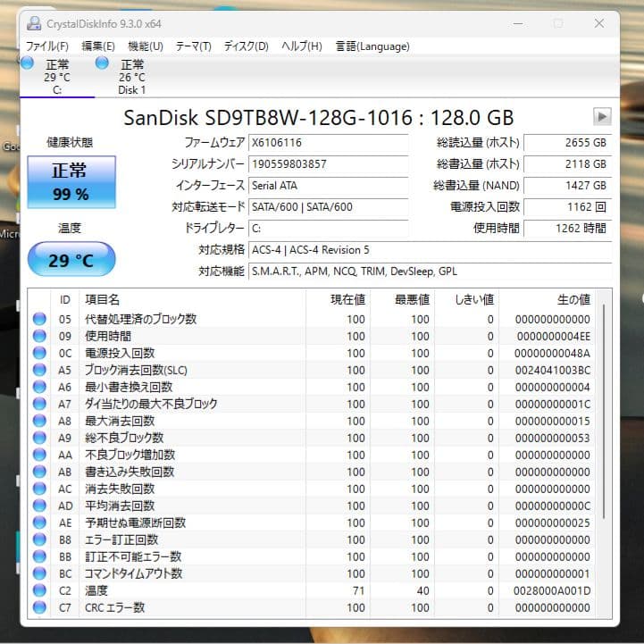644x644 pixels.
Task: Click the serial number field 190559803857
Action: coord(328,163)
